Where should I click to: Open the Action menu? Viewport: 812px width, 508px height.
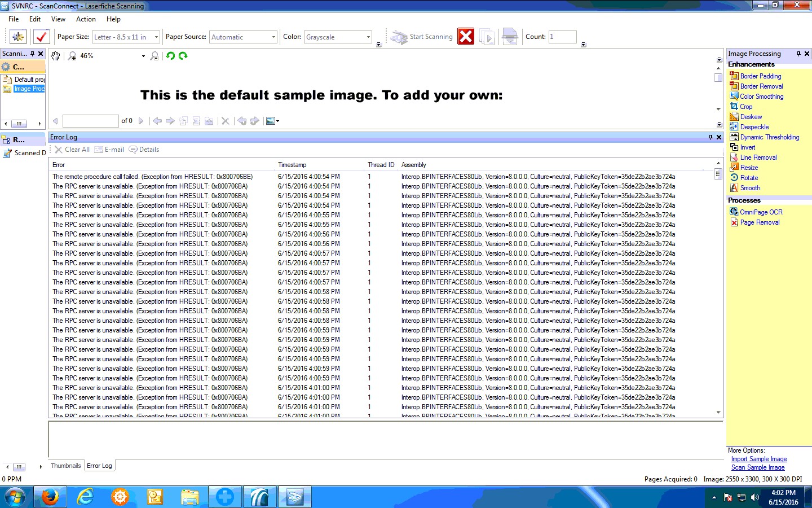point(86,19)
